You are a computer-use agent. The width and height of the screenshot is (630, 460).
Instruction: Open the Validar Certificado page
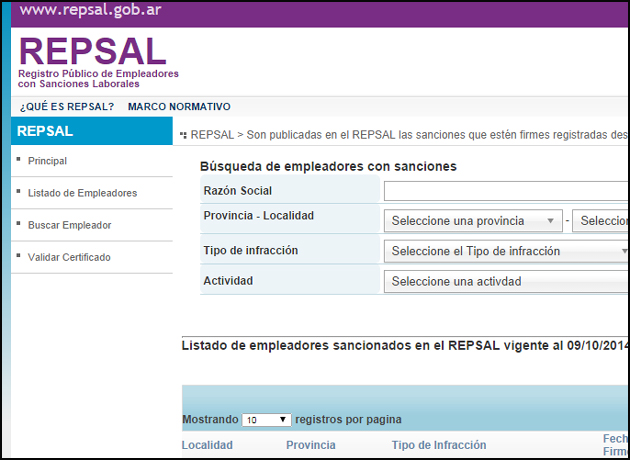point(69,257)
